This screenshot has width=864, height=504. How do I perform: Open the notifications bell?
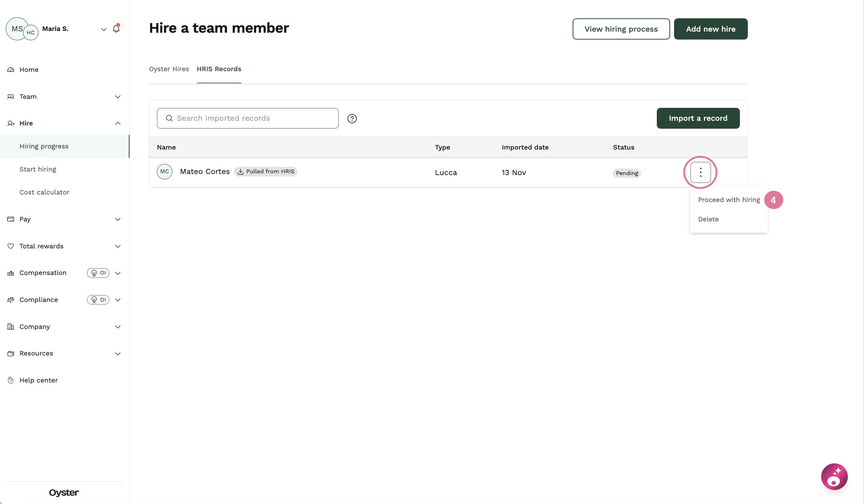click(116, 29)
